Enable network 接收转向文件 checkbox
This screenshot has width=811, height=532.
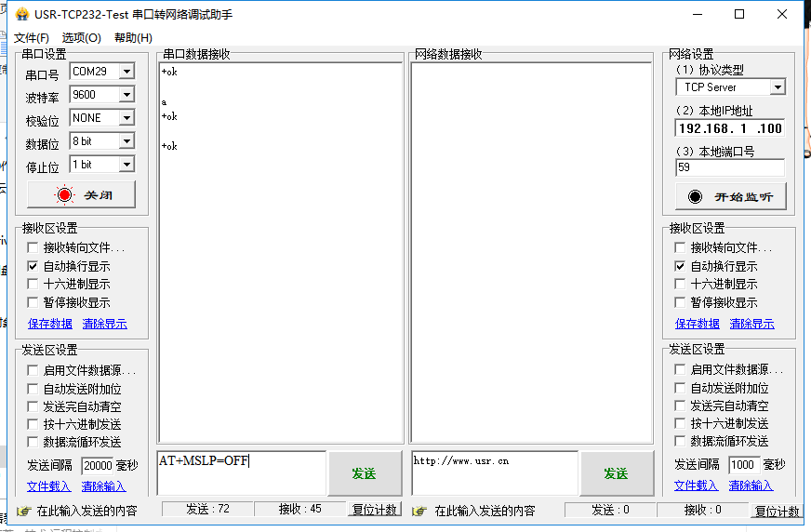pos(680,247)
